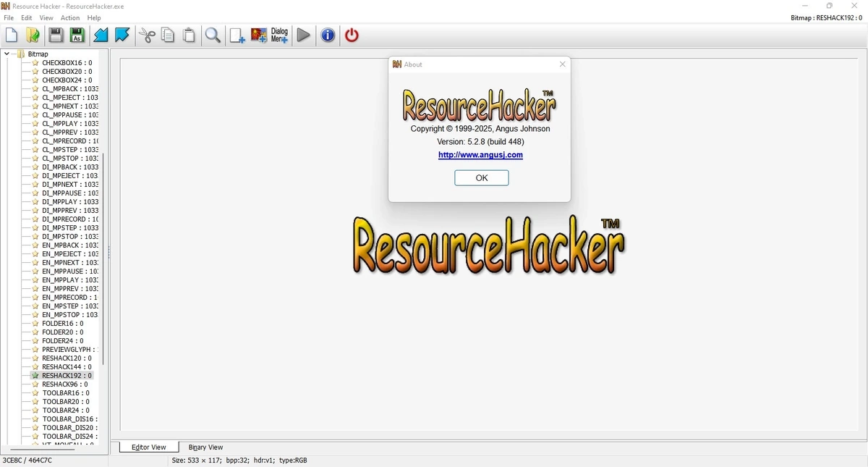This screenshot has width=868, height=467.
Task: Open the http://www.angusj.com link
Action: tap(480, 155)
